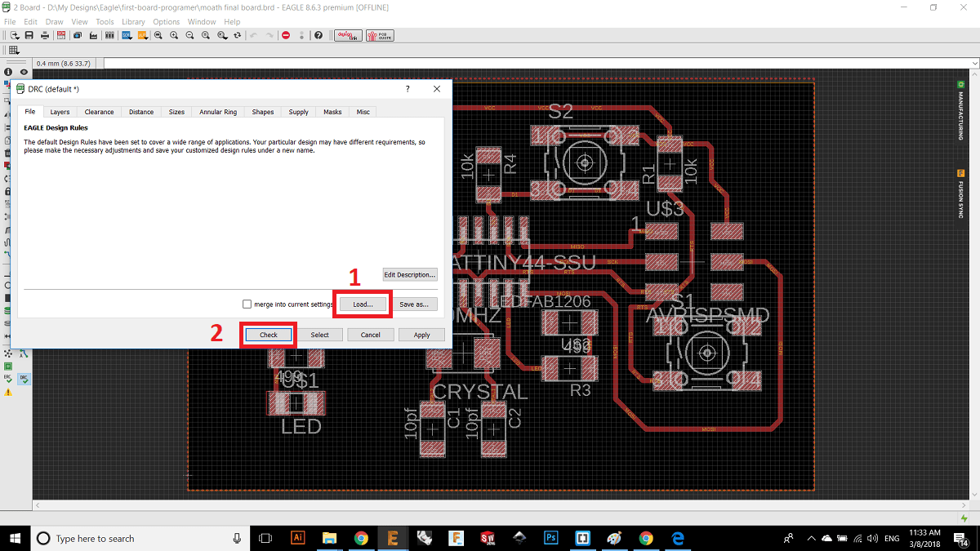The image size is (980, 551).
Task: Open the Draw menu
Action: (55, 21)
